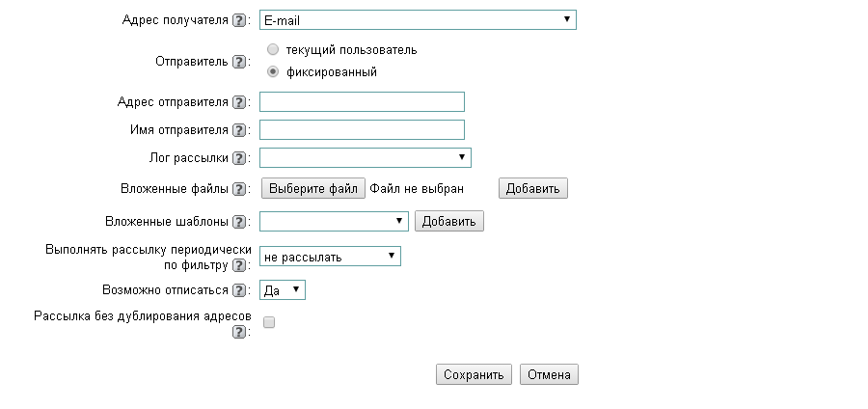
Task: Click the Выберите файл button
Action: click(312, 188)
